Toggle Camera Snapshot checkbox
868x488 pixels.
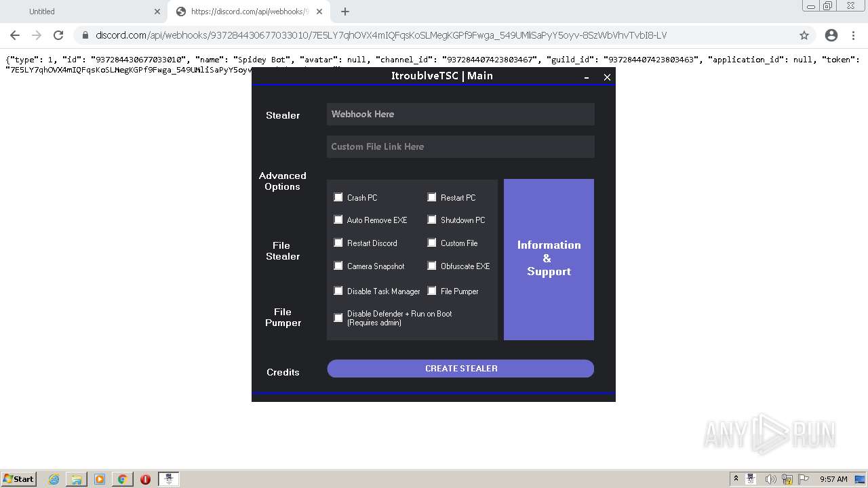click(x=338, y=266)
